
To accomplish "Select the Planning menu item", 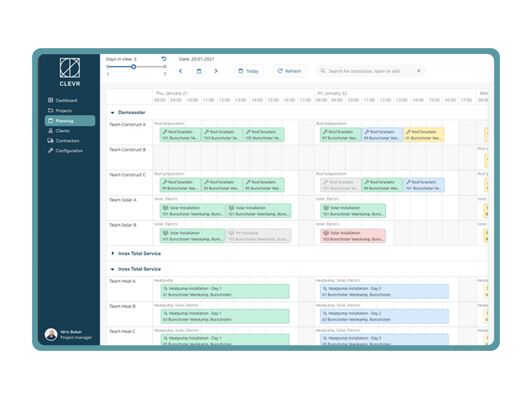I will 70,121.
